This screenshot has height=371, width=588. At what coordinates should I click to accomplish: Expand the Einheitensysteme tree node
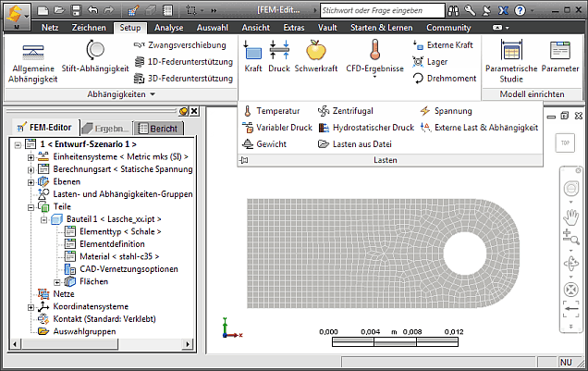[x=31, y=157]
